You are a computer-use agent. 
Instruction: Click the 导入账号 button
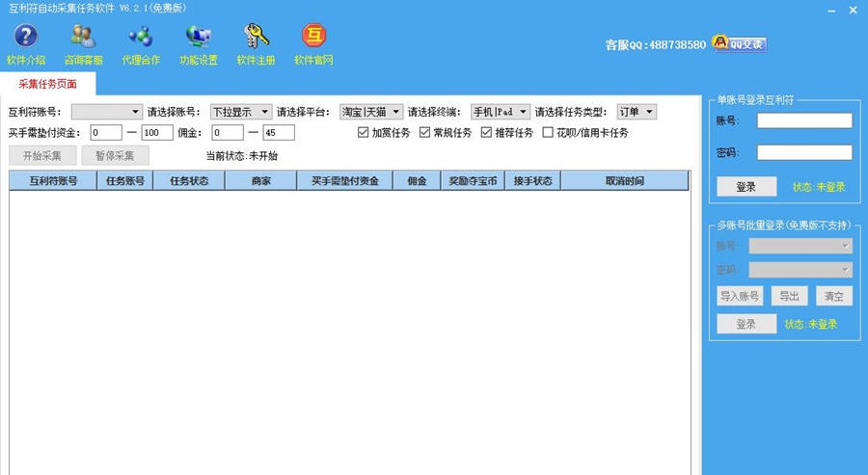[x=740, y=296]
